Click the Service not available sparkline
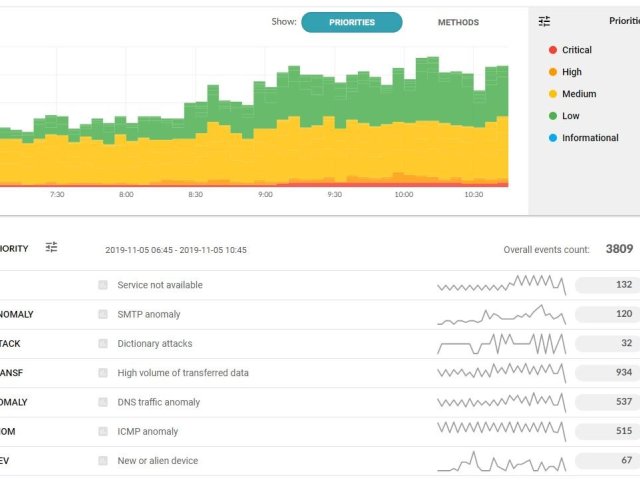Viewport: 640px width, 480px height. coord(502,285)
